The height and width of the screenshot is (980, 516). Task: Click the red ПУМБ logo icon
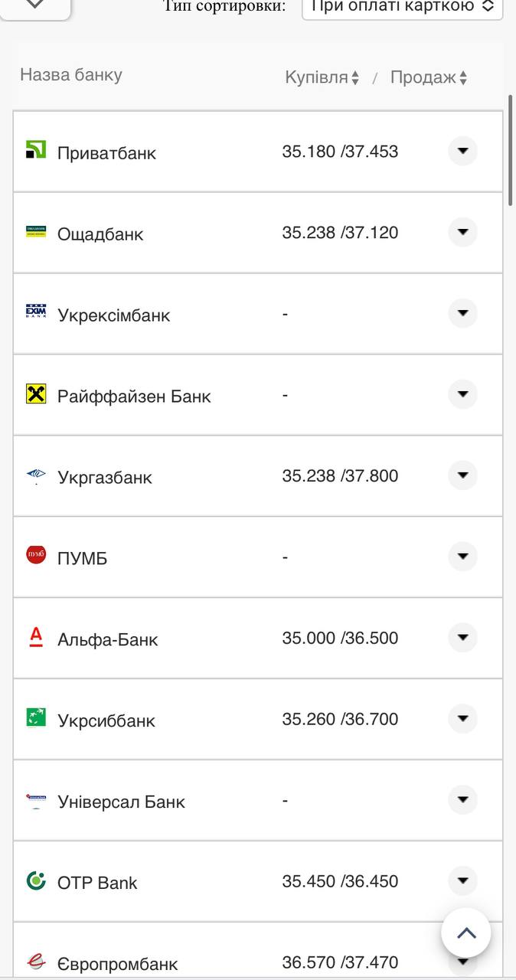[x=36, y=554]
